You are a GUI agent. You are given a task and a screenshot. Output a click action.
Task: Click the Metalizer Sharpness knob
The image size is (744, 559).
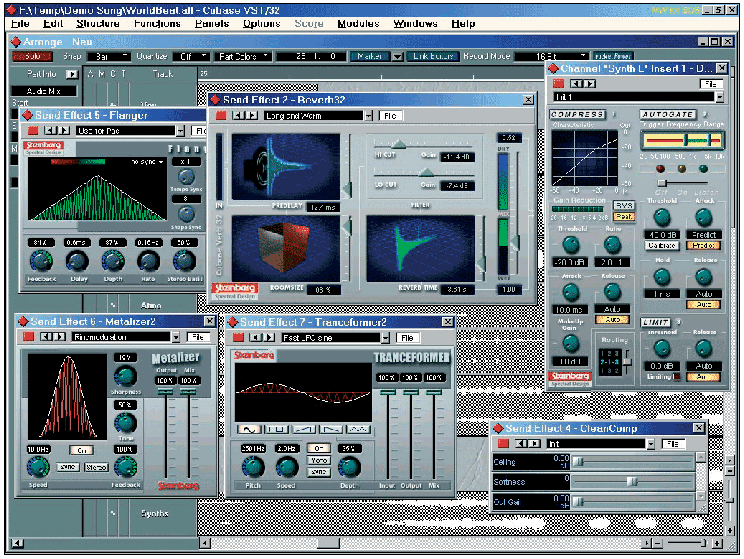[125, 376]
